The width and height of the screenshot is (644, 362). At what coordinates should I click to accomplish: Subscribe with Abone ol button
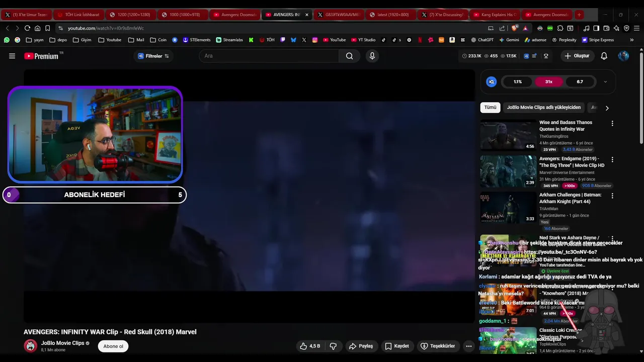click(x=113, y=346)
